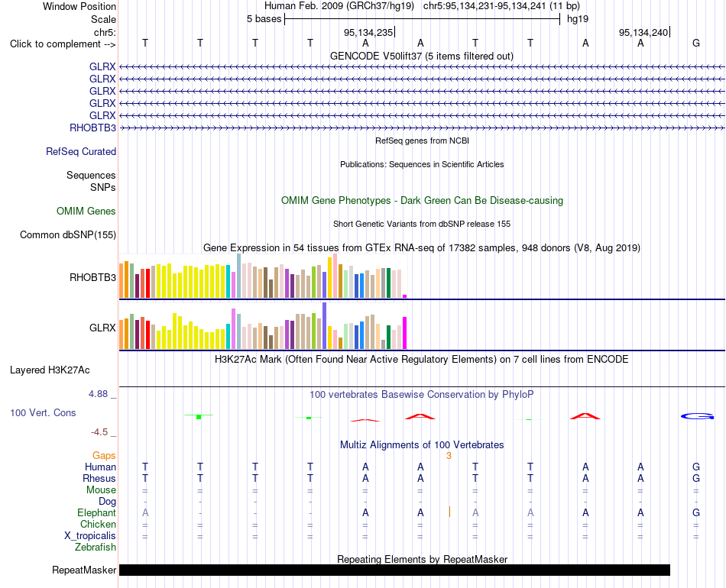Click the orange insertion bar in the Elephant row
This screenshot has height=588, width=726.
point(449,512)
